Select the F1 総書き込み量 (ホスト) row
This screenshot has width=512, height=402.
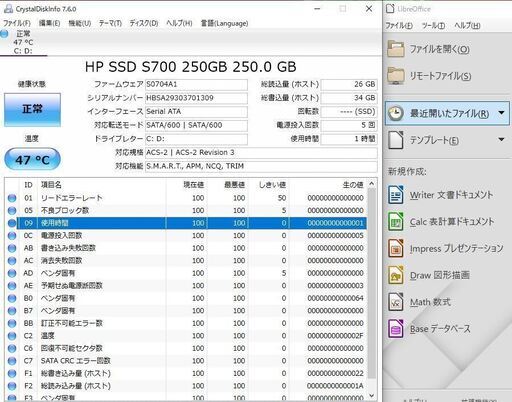187,373
